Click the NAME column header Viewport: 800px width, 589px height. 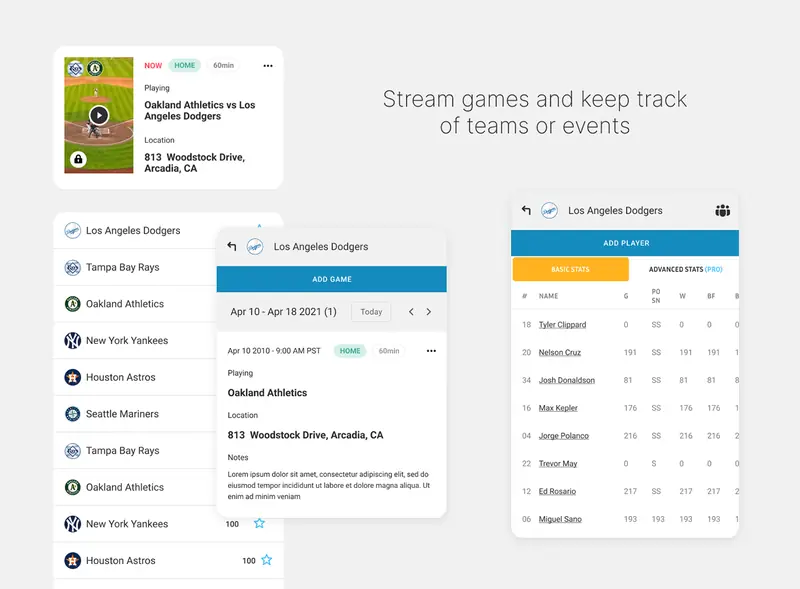548,296
